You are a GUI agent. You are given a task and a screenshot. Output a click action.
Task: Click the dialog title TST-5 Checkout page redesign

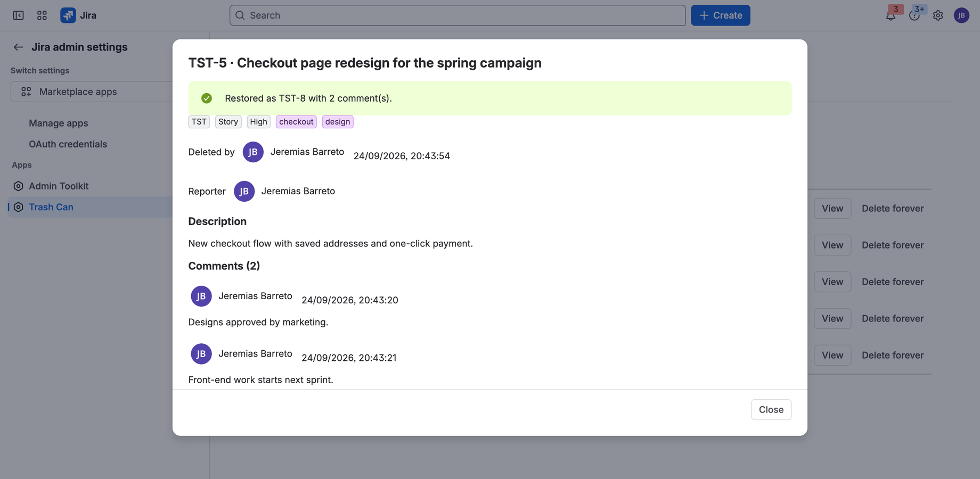pyautogui.click(x=364, y=63)
